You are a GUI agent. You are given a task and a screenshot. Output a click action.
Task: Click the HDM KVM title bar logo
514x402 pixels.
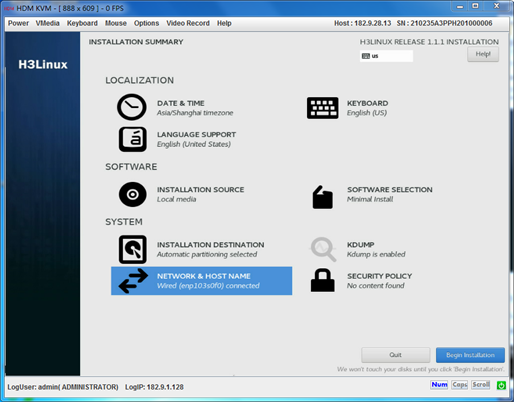pos(9,8)
